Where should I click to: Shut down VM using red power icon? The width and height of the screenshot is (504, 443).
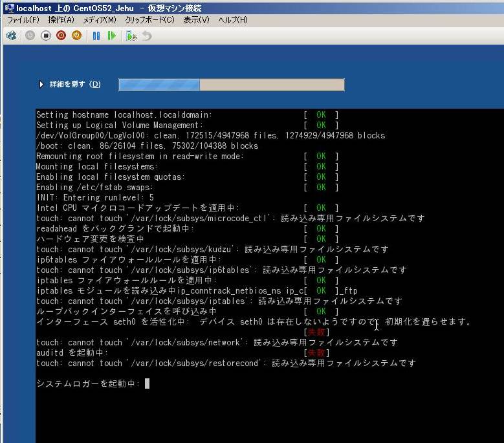61,36
